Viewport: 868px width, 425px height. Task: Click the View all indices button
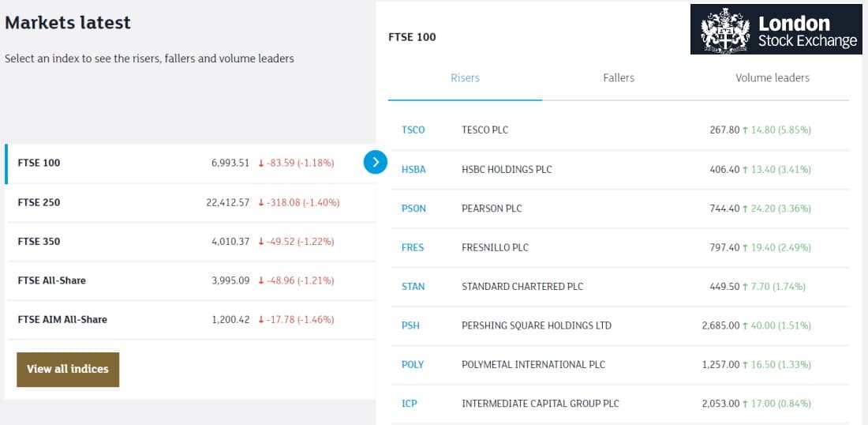point(68,369)
